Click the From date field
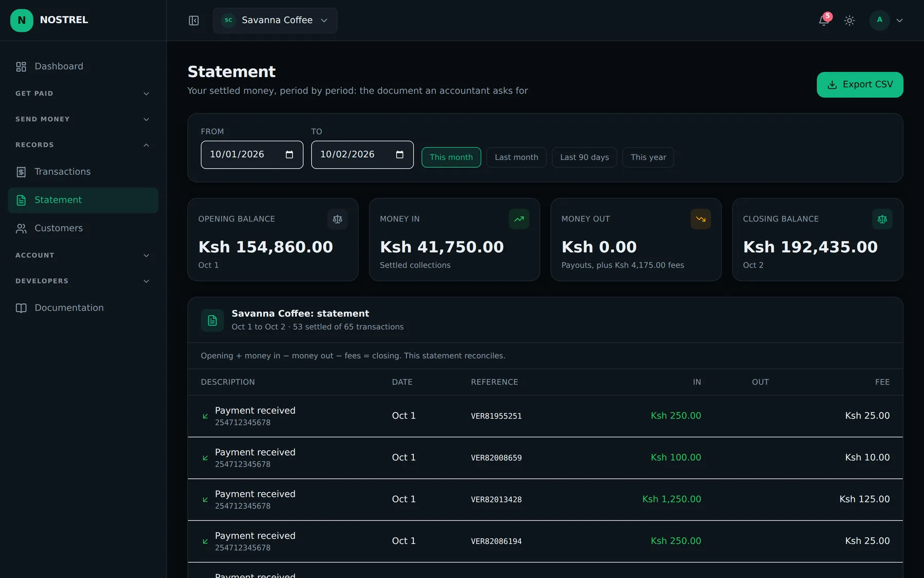The height and width of the screenshot is (578, 924). point(252,155)
